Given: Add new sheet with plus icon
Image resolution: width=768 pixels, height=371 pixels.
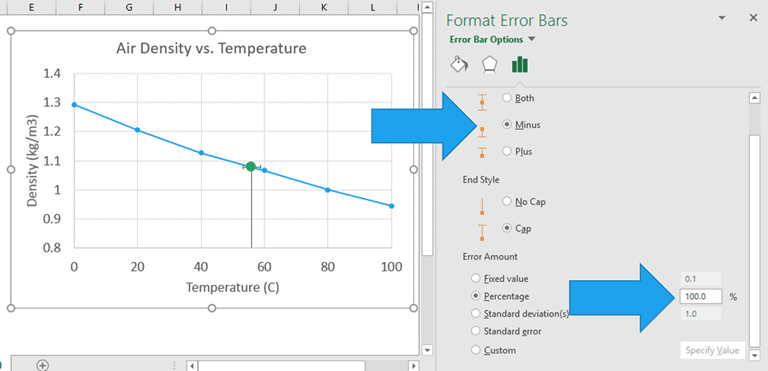Looking at the screenshot, I should [x=43, y=365].
